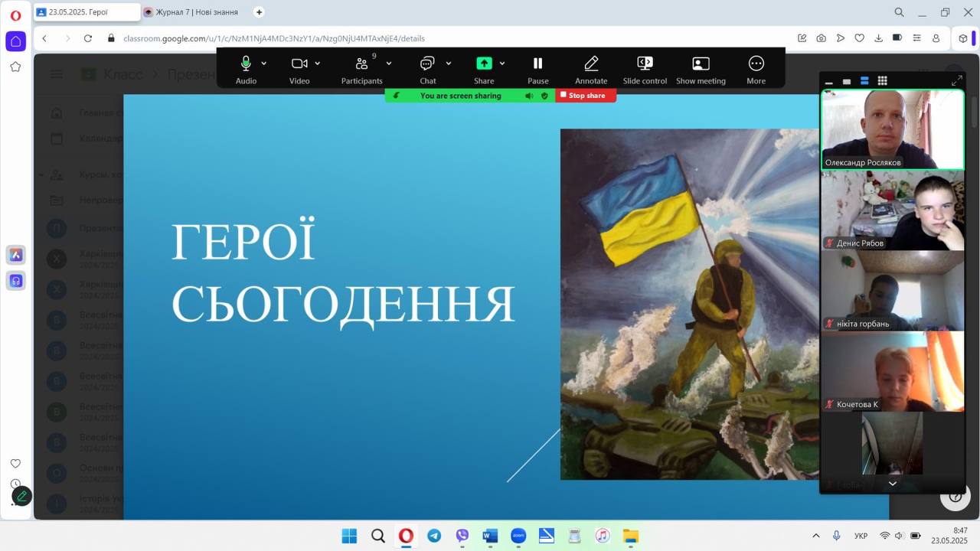Image resolution: width=980 pixels, height=551 pixels.
Task: Open Opera easy setup sliders icon
Action: 916,38
